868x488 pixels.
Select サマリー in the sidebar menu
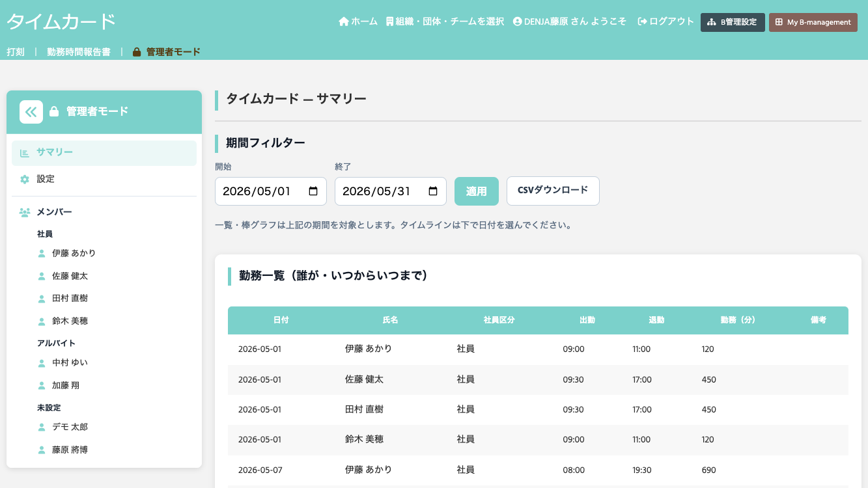coord(104,153)
